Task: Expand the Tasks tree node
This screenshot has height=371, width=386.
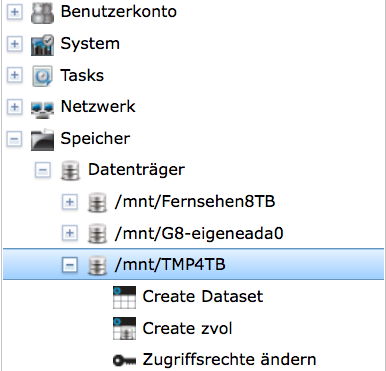Action: pyautogui.click(x=14, y=75)
